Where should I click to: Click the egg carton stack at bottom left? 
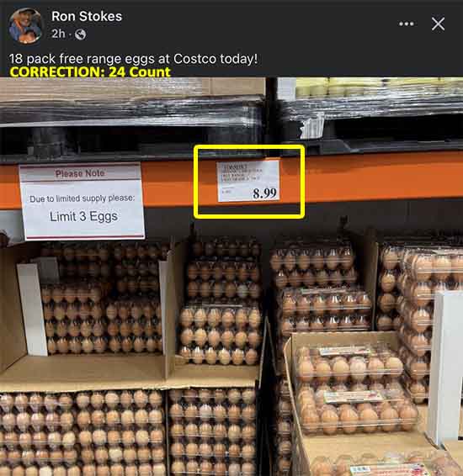[82, 432]
